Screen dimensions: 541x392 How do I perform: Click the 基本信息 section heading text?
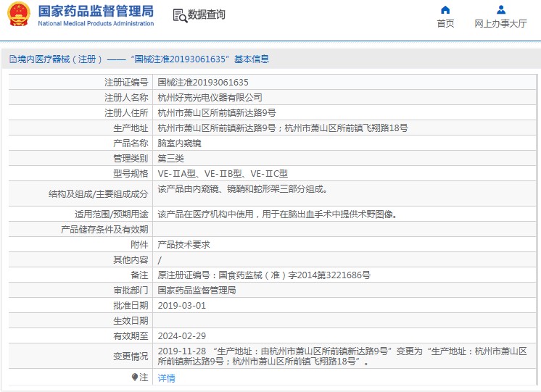[252, 59]
